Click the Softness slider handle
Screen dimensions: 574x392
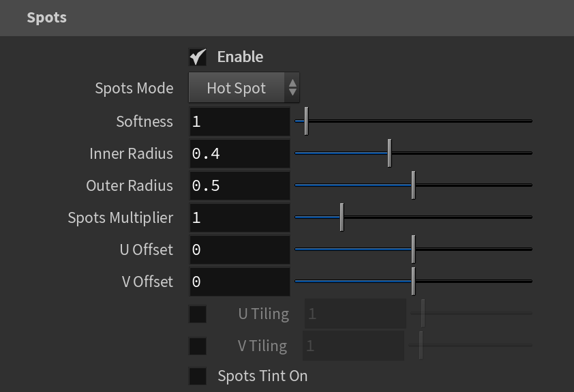click(x=306, y=121)
